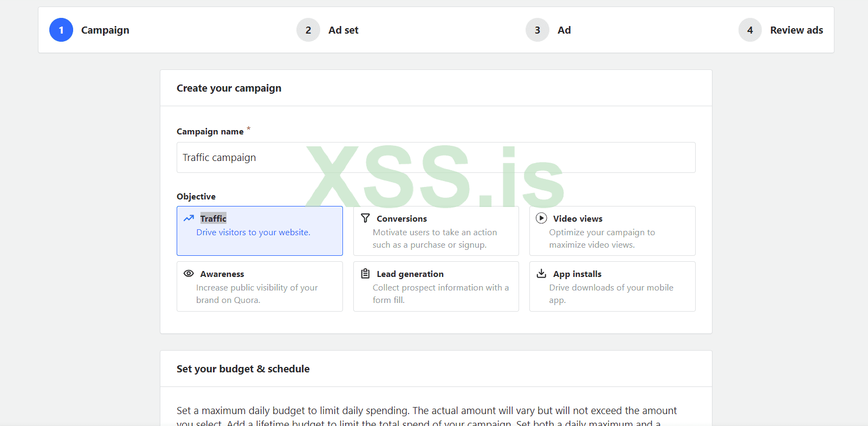Click the Traffic objective description text
The height and width of the screenshot is (426, 868).
(x=253, y=233)
